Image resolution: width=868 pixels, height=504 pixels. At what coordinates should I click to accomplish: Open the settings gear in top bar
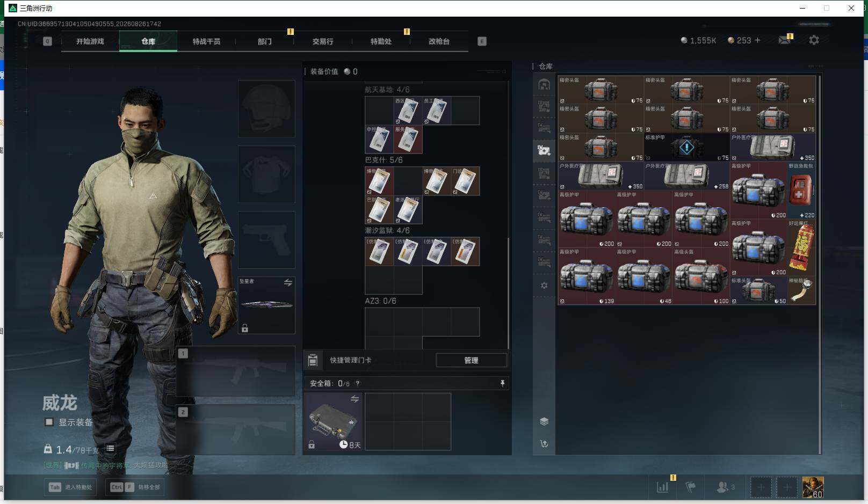(x=814, y=40)
